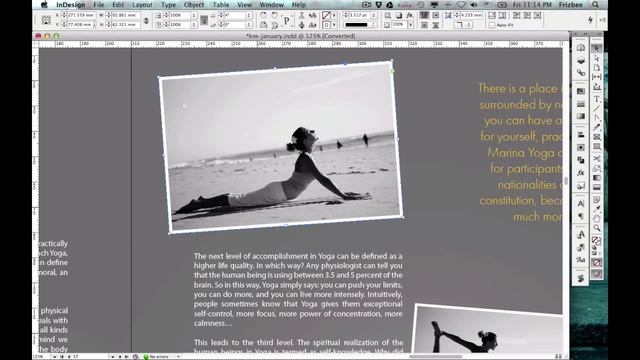Viewport: 640px width, 360px height.
Task: Click the fx effects button in Control panel
Action: coord(410,15)
